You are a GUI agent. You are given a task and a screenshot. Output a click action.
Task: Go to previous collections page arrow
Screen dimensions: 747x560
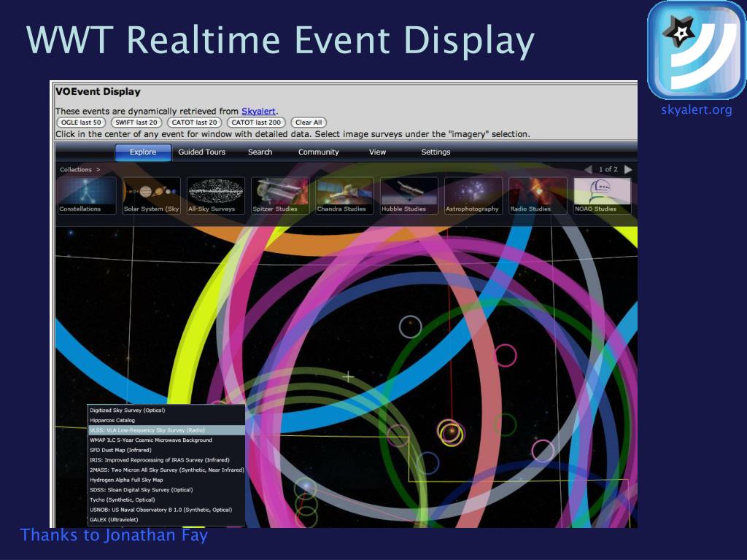click(x=589, y=169)
